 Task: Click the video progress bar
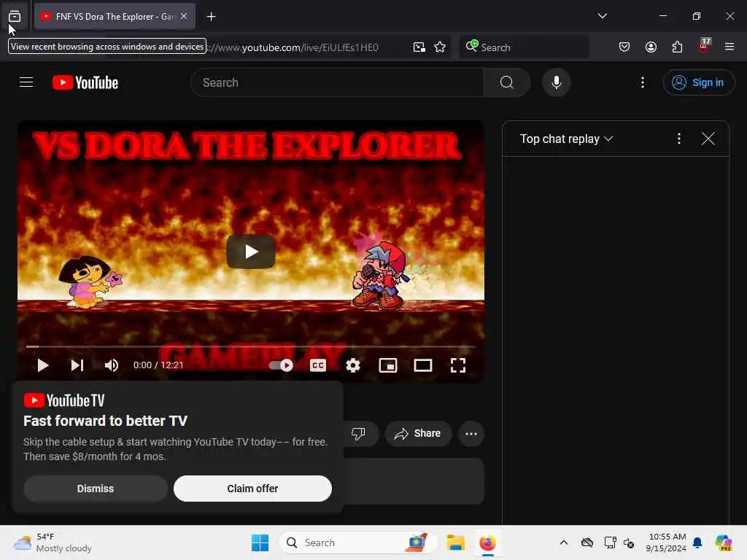click(x=251, y=346)
